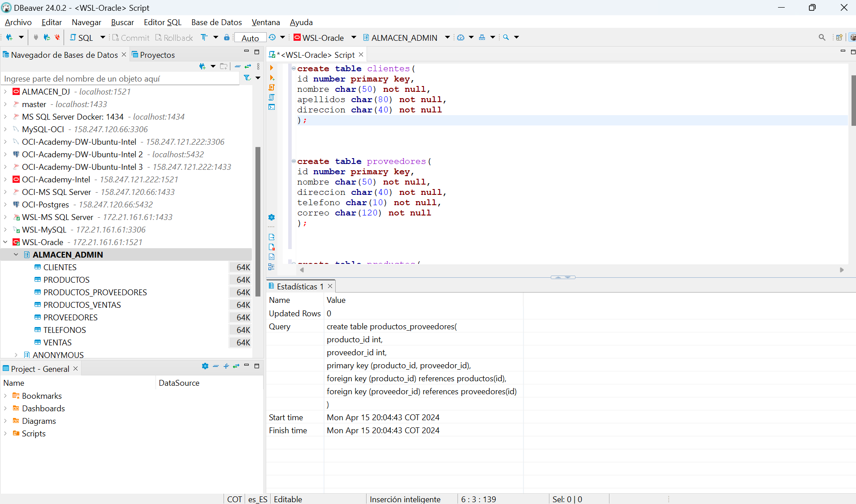This screenshot has width=856, height=504.
Task: Click the Explain execution plan icon
Action: [x=272, y=98]
